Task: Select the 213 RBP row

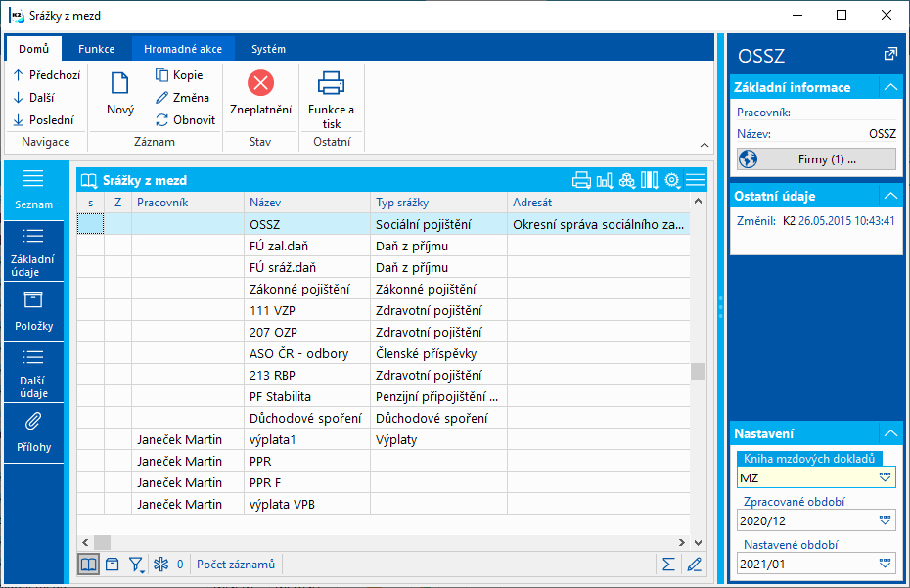Action: tap(383, 375)
